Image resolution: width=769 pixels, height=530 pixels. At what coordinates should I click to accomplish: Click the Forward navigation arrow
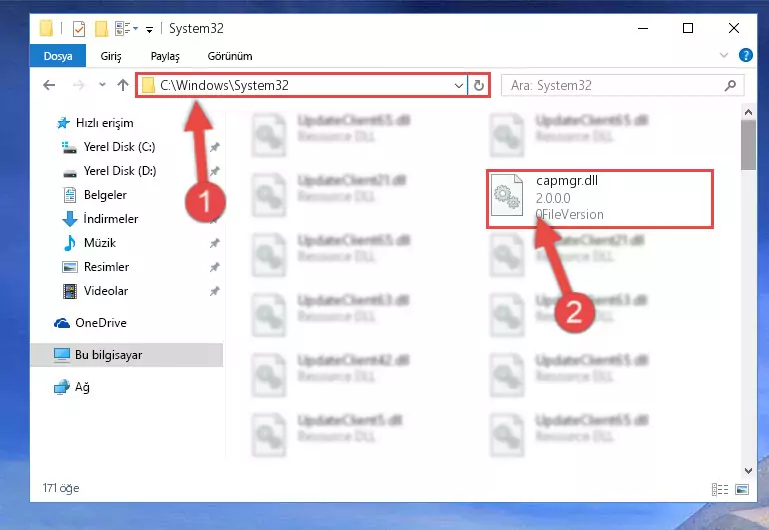(x=78, y=85)
